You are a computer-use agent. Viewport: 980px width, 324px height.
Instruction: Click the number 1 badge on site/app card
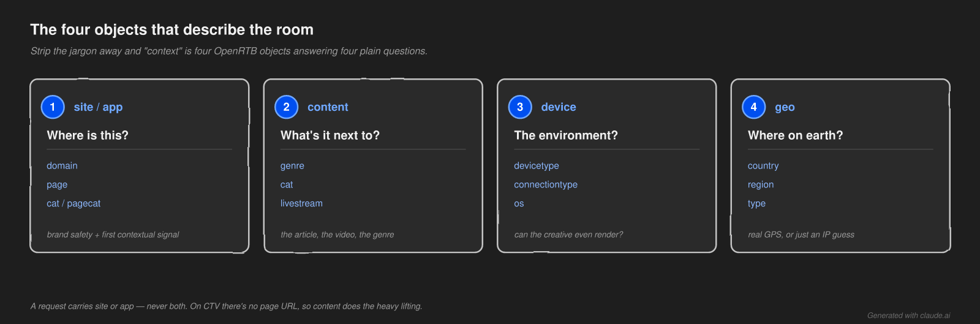[53, 107]
